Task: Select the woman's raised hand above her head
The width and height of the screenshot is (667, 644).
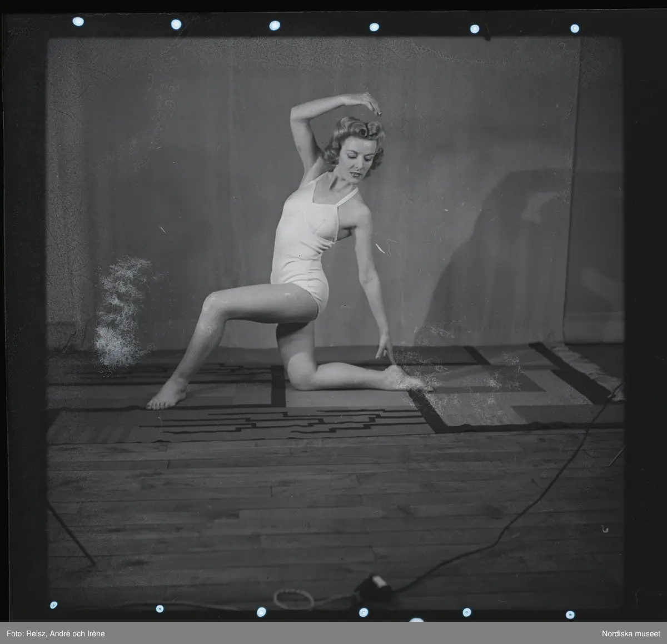Action: tap(367, 102)
